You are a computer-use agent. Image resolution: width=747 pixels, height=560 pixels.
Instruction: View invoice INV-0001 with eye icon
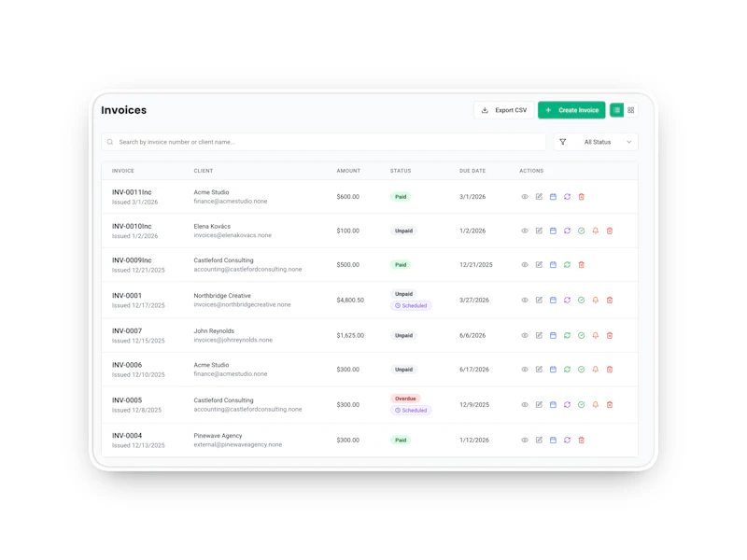click(x=525, y=300)
